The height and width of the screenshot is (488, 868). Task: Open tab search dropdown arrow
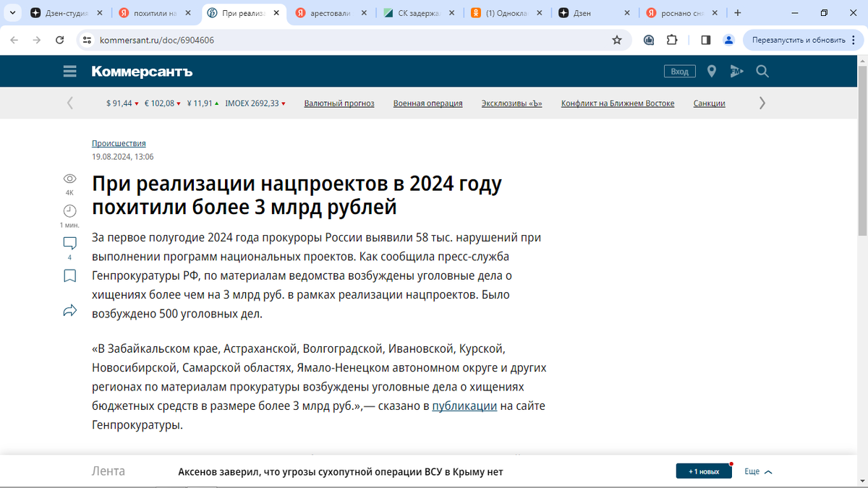pyautogui.click(x=11, y=13)
